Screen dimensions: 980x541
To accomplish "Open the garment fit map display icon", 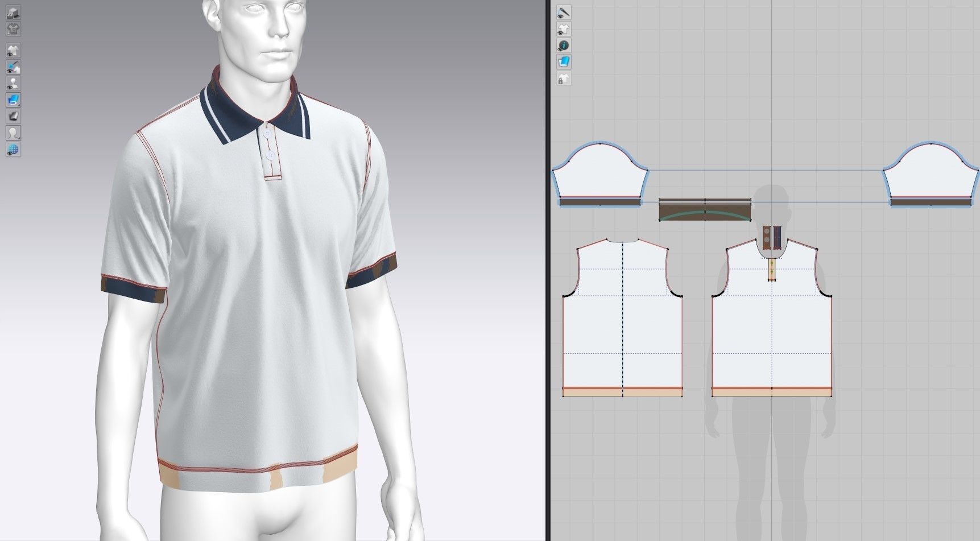I will tap(13, 28).
